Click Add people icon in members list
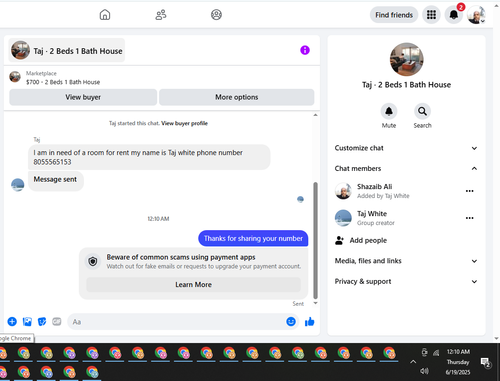500x381 pixels. 339,240
